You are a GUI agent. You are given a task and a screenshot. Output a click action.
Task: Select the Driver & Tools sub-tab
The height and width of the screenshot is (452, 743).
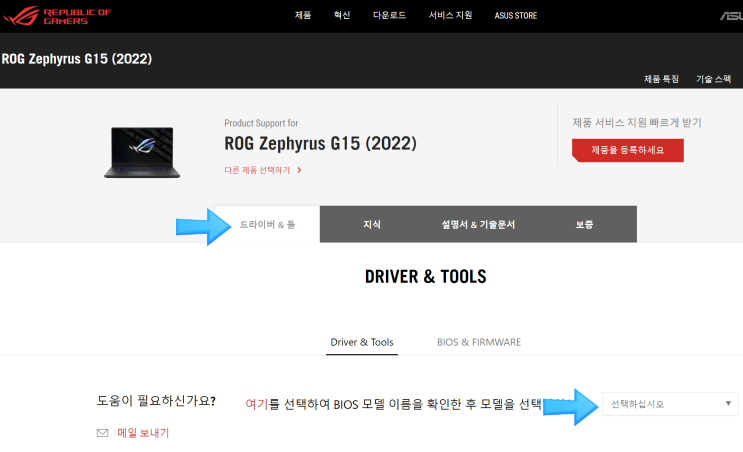click(362, 342)
